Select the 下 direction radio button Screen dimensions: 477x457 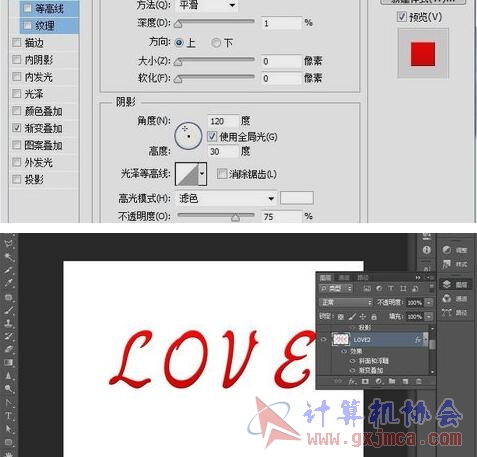pos(216,43)
